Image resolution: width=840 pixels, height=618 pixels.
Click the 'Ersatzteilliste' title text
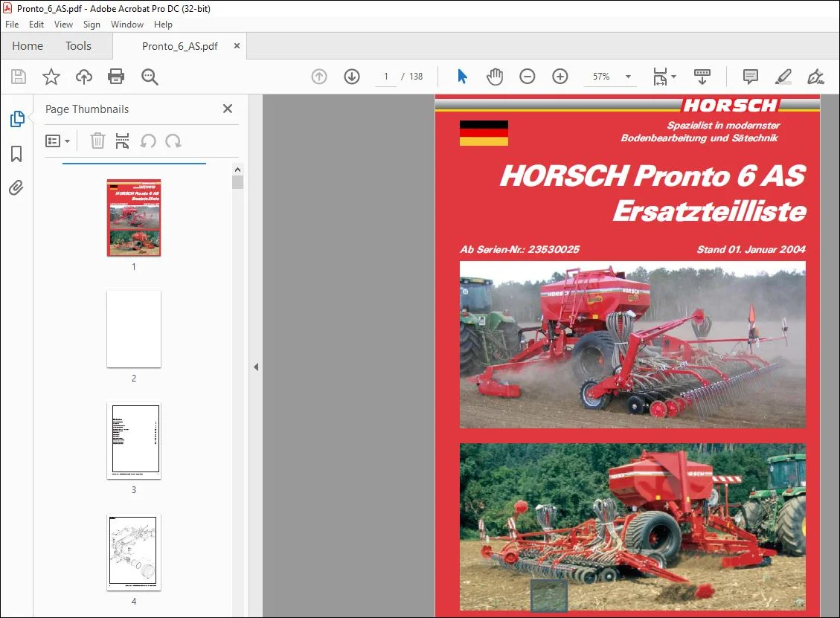point(709,211)
